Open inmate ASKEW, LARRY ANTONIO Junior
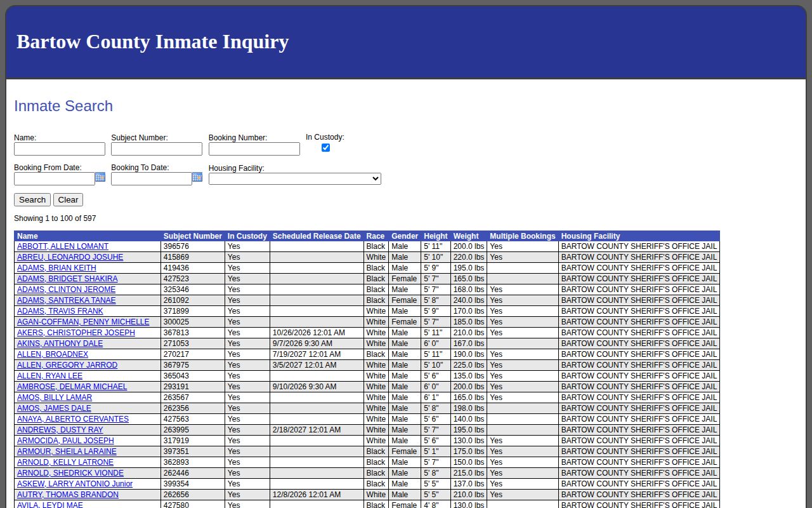The image size is (812, 508). coord(75,484)
